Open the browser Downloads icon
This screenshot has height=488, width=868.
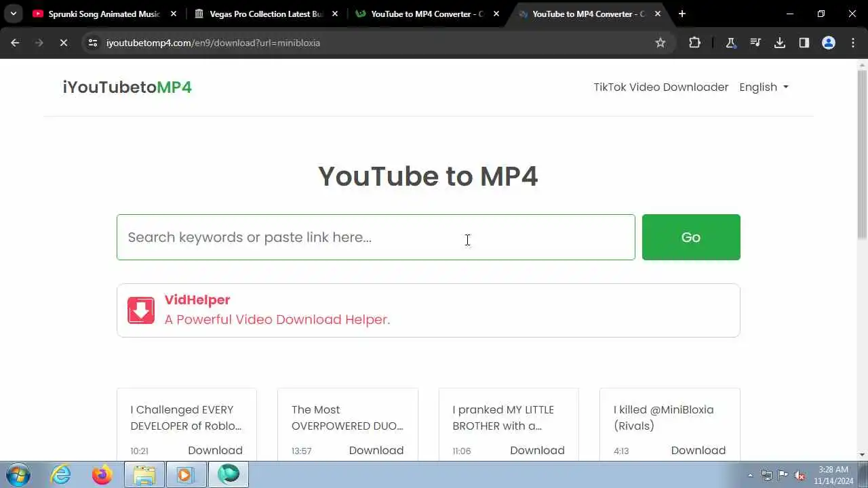pos(780,43)
